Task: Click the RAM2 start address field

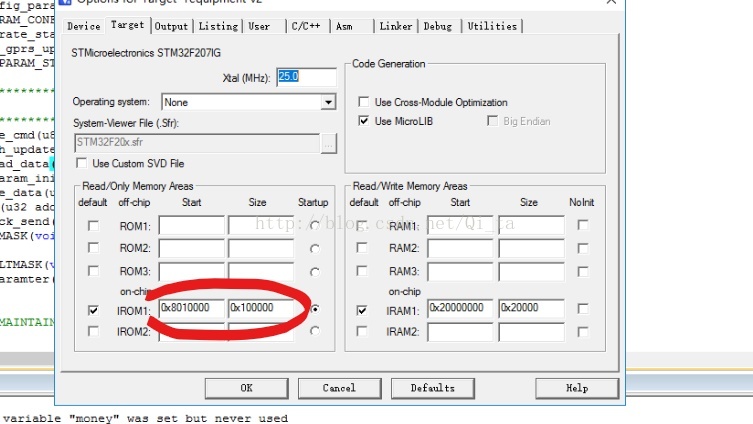Action: [460, 248]
